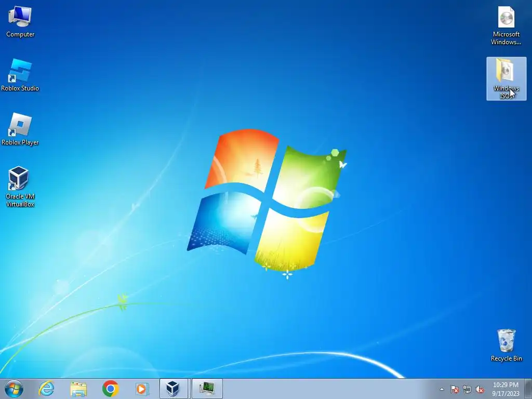The image size is (532, 399).
Task: Switch to the monitor app taskbar button
Action: (207, 389)
